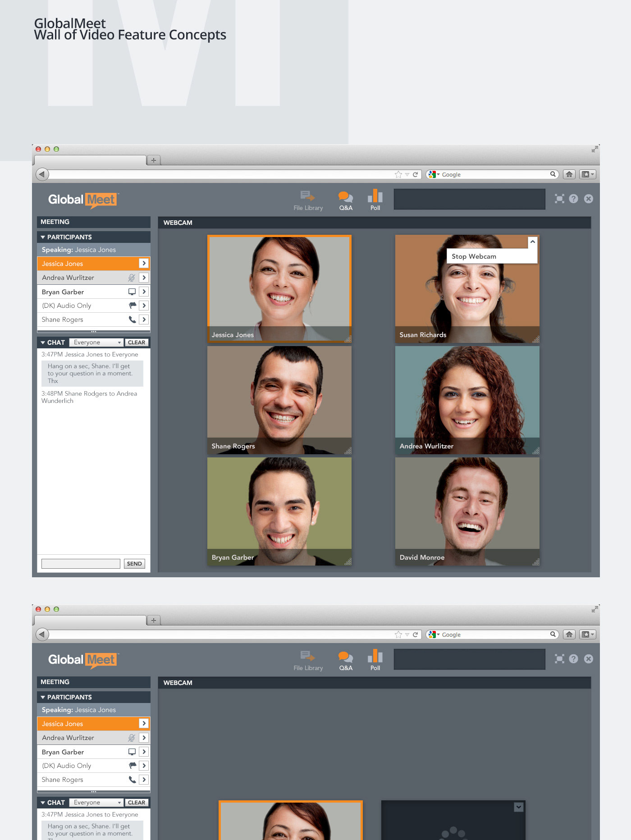Click screen share icon for Bryan Garber, top window
Image resolution: width=631 pixels, height=840 pixels.
[132, 292]
